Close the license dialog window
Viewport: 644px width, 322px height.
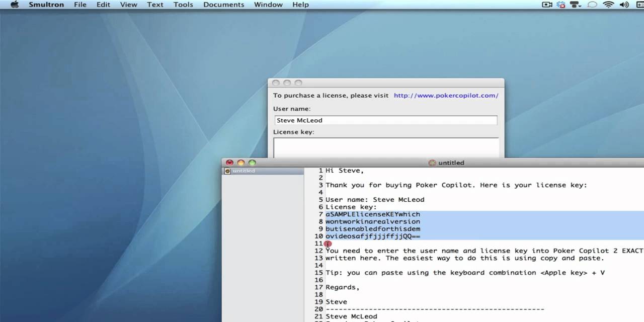click(275, 83)
